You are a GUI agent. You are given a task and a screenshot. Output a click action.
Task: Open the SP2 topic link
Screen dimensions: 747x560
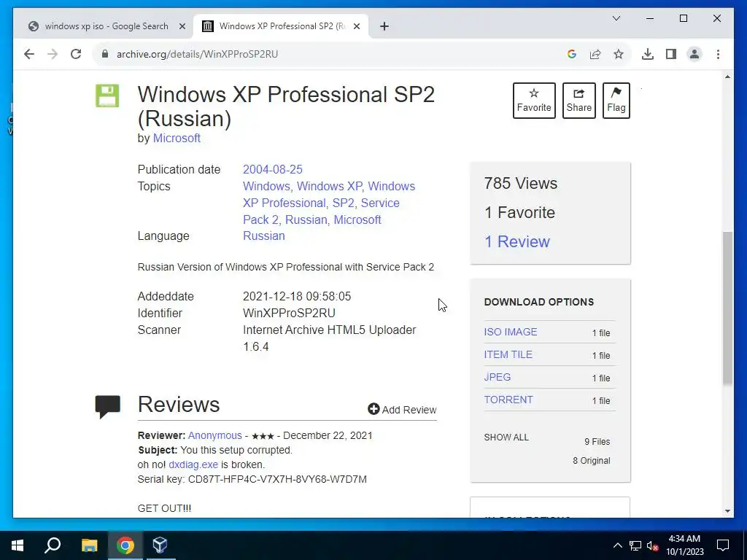point(344,203)
